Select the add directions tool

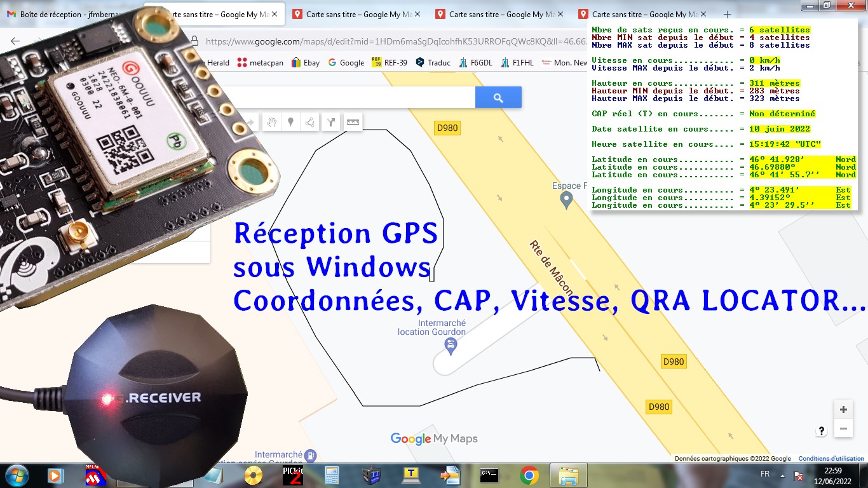(330, 122)
